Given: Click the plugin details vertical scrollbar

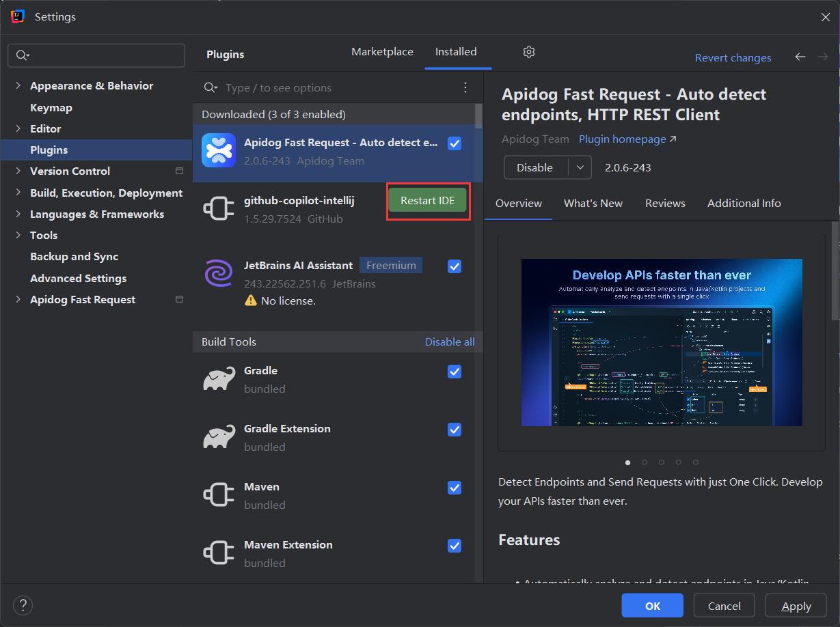Looking at the screenshot, I should tap(835, 270).
